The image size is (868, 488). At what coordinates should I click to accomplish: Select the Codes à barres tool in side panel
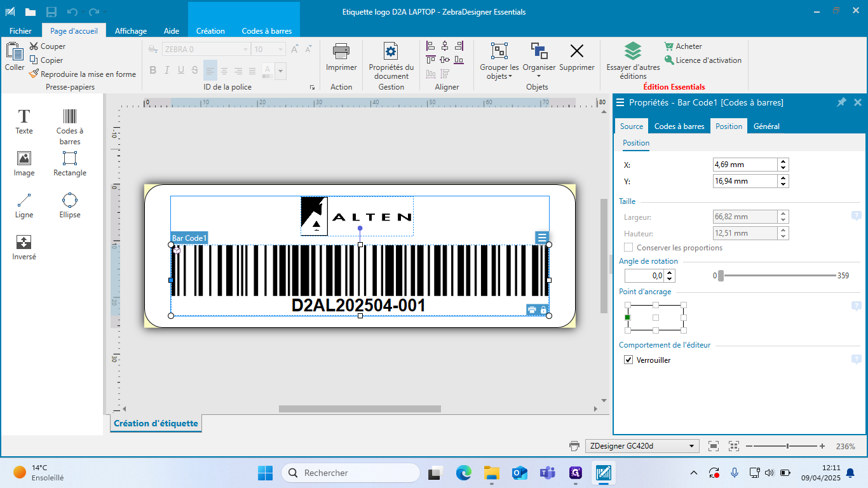click(70, 126)
